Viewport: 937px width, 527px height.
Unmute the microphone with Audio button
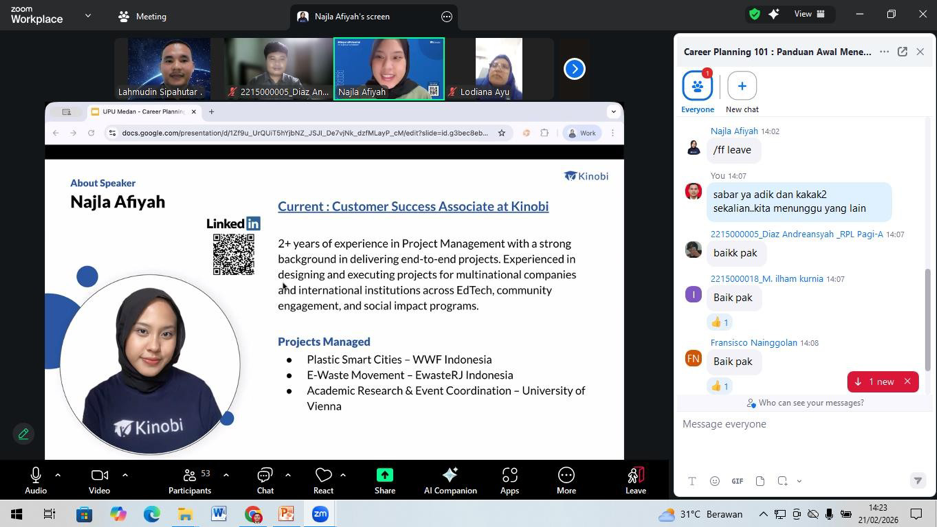(36, 479)
